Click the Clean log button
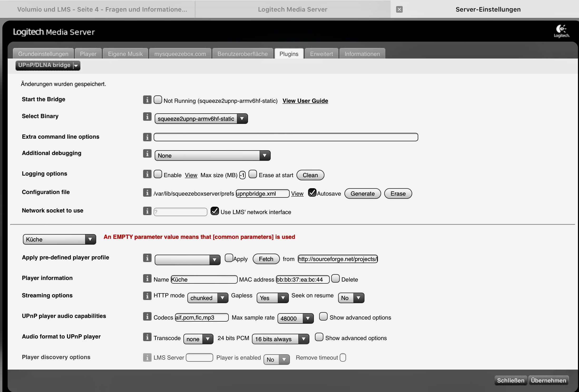 tap(310, 175)
